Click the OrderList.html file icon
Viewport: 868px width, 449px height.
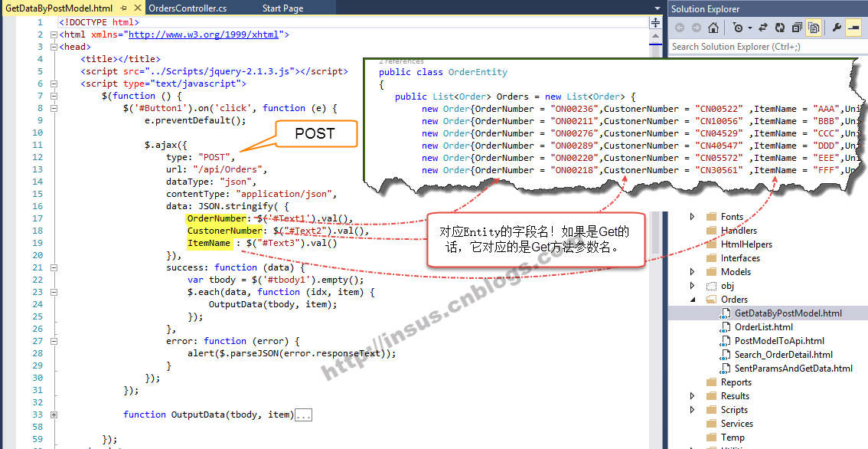[725, 327]
